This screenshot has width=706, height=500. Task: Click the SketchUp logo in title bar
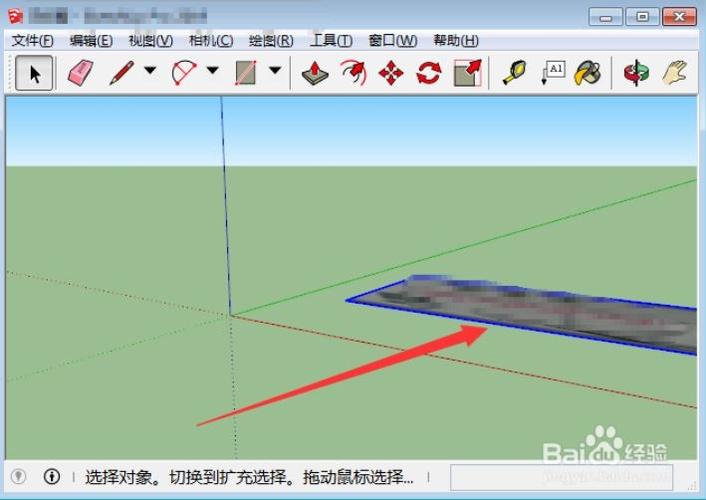15,16
